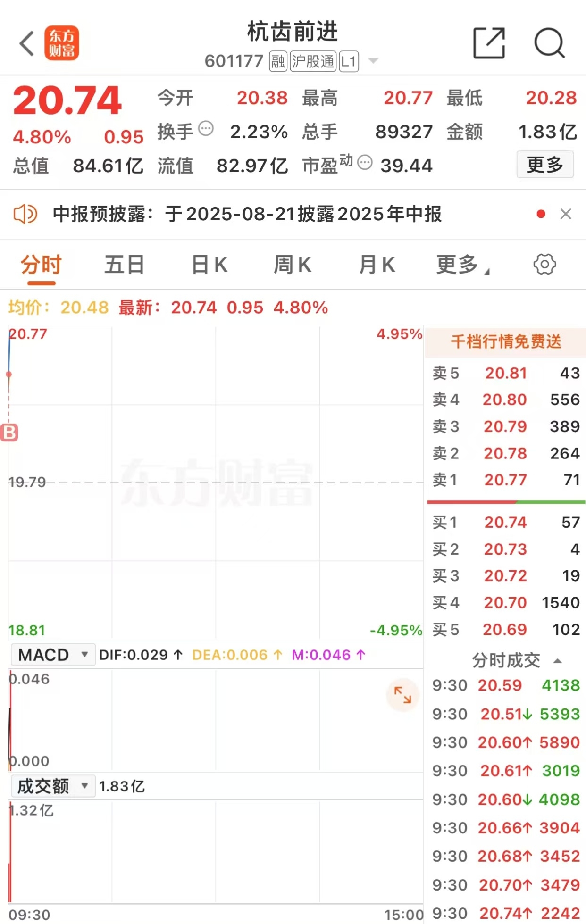Collapse the 分时成交 section arrow
The height and width of the screenshot is (924, 586).
coord(557,661)
